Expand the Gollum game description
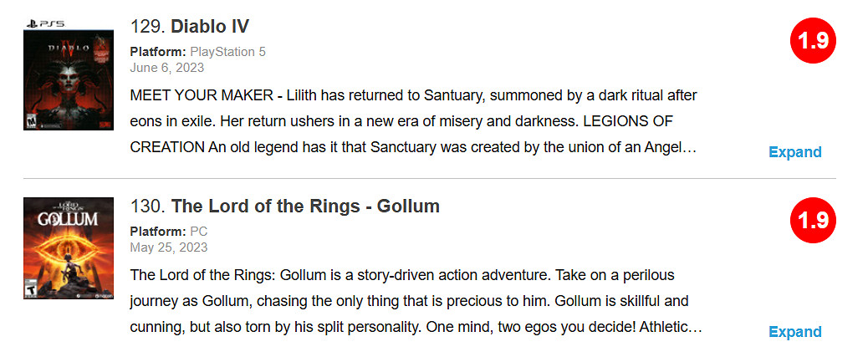 (x=794, y=332)
